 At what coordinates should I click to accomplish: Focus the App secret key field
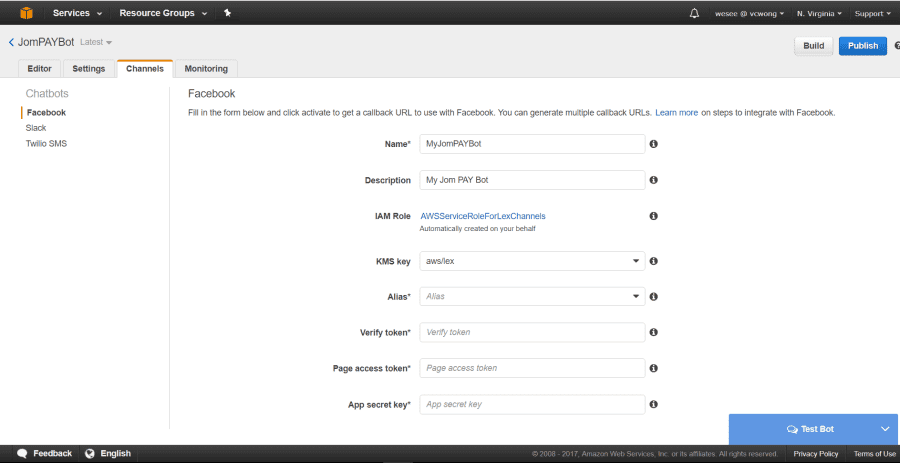coord(532,404)
